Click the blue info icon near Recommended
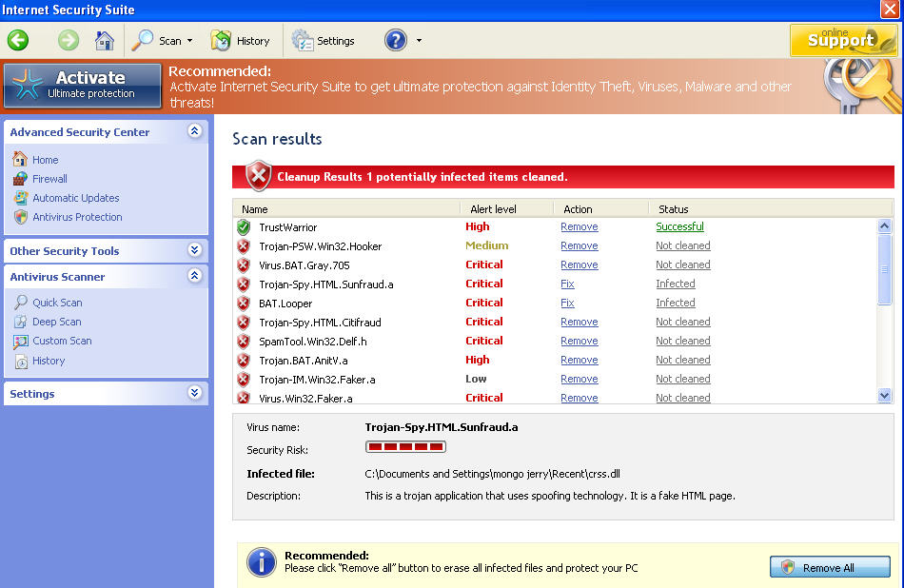 (x=261, y=562)
